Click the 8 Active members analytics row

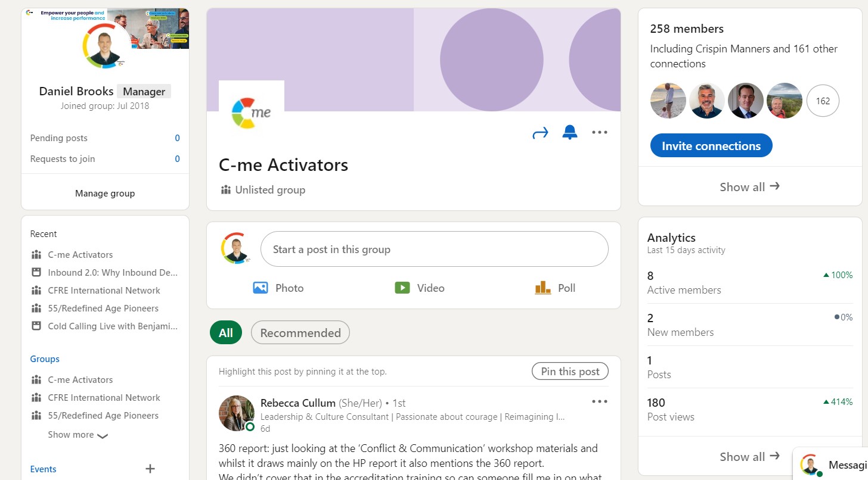[x=750, y=282]
